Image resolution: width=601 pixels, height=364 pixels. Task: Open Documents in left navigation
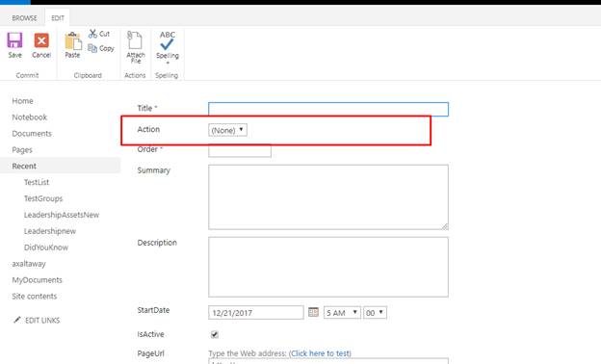[x=32, y=133]
